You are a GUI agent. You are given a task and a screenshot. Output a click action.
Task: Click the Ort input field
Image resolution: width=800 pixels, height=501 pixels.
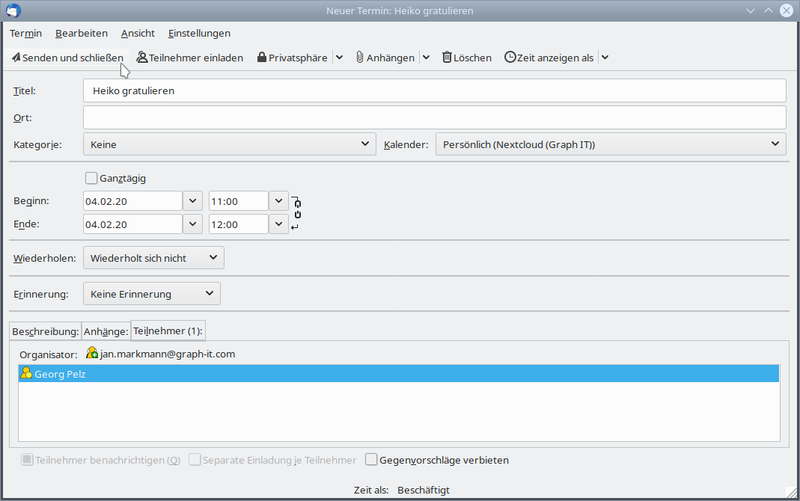[434, 118]
